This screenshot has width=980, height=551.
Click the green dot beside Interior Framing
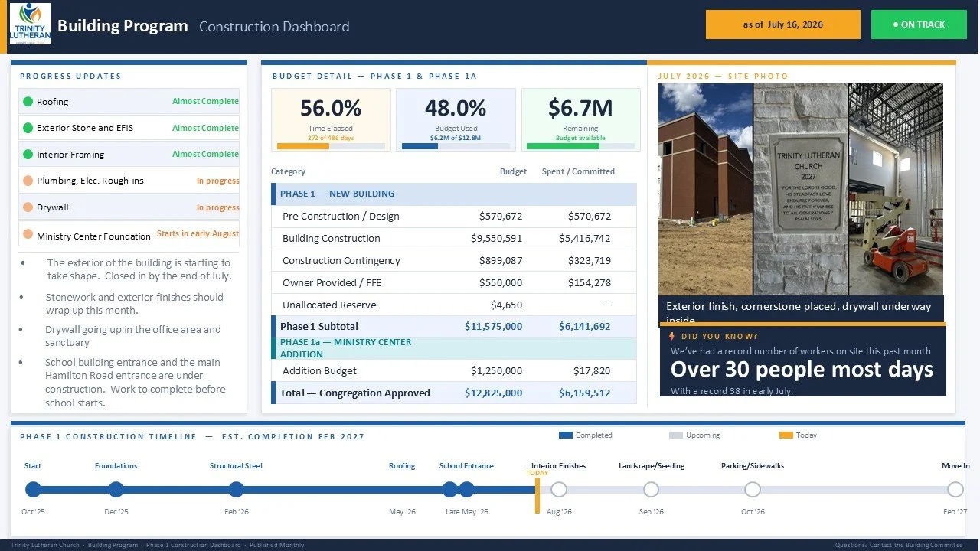click(x=28, y=154)
